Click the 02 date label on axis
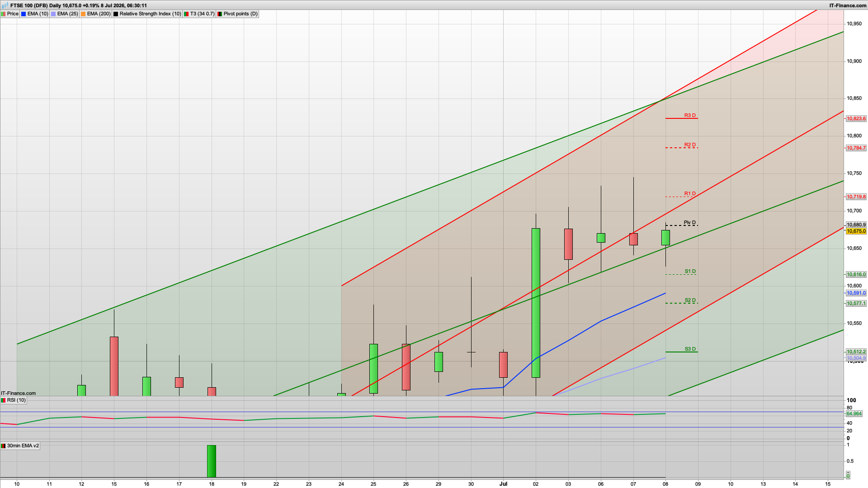 pyautogui.click(x=536, y=484)
